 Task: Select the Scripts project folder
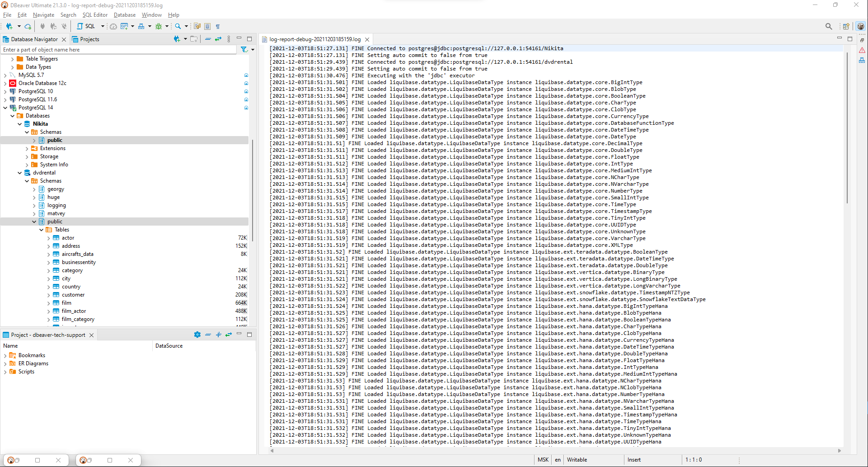pyautogui.click(x=26, y=372)
